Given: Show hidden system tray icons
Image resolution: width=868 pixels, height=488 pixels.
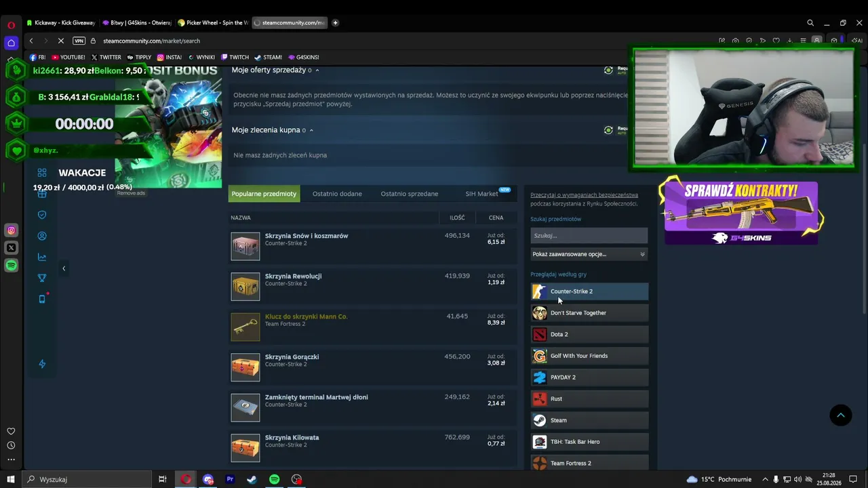Looking at the screenshot, I should (x=765, y=479).
